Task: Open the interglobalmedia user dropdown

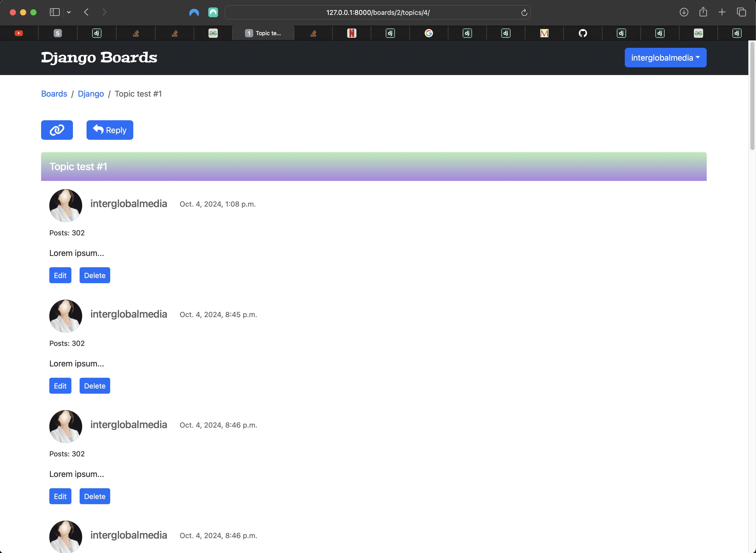Action: point(665,58)
